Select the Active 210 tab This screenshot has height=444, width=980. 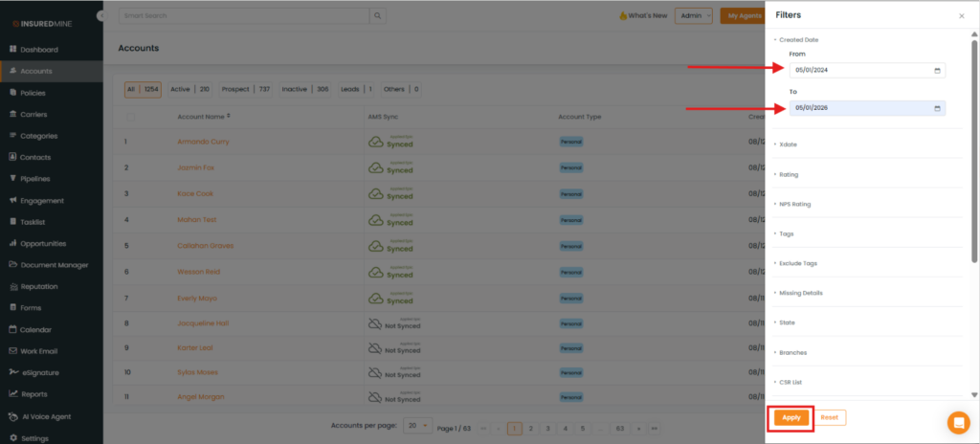click(190, 89)
